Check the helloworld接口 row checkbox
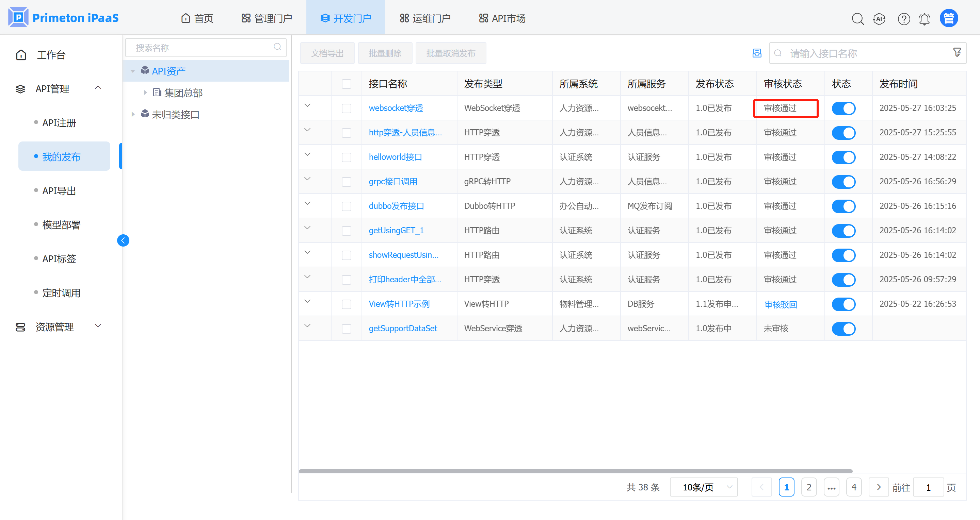Screen dimensions: 980x520 tap(346, 157)
